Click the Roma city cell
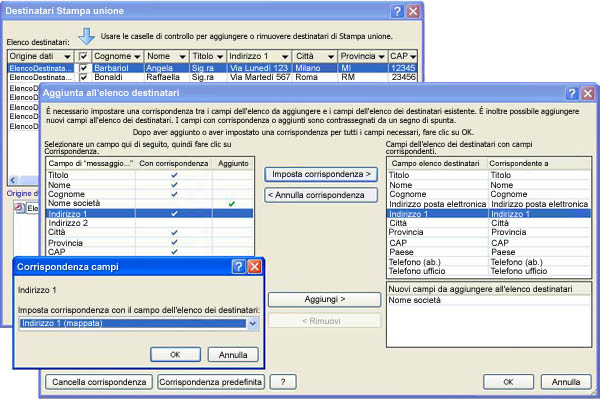The image size is (600, 399). (x=315, y=77)
